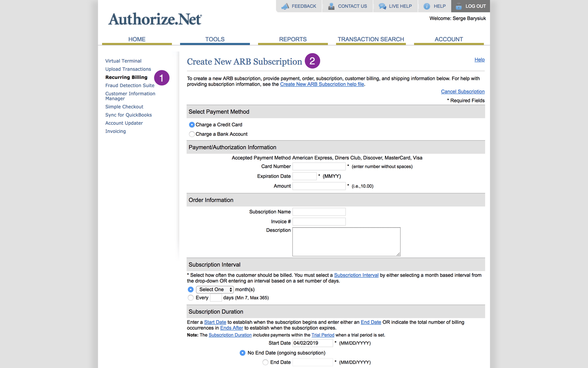Image resolution: width=588 pixels, height=368 pixels.
Task: Focus the Card Number field
Action: pyautogui.click(x=319, y=166)
